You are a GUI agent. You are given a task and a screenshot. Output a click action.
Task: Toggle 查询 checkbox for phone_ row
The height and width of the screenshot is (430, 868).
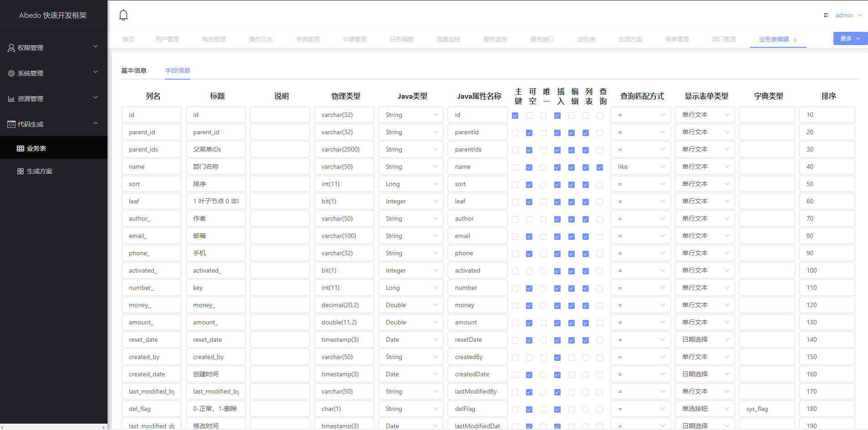coord(600,254)
